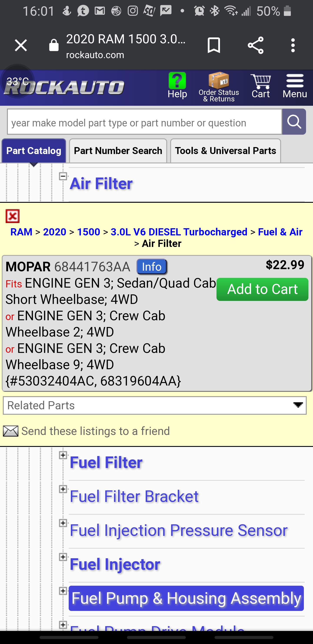Click the Info button for MOPAR part
Screen dimensions: 313x644
point(152,267)
